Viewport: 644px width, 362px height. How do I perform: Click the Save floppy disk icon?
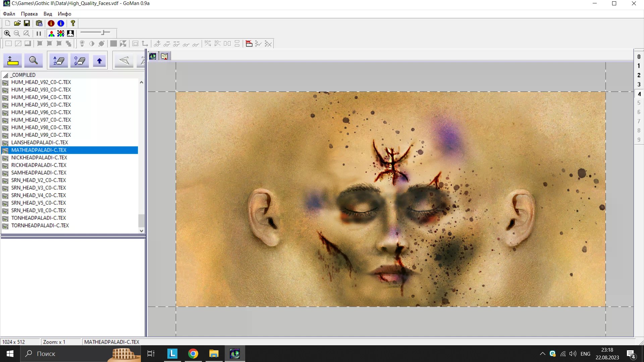pos(27,23)
